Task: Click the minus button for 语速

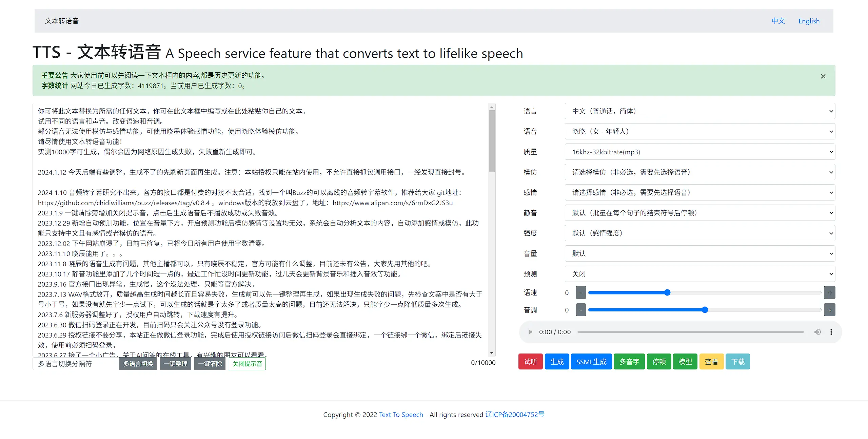Action: [x=581, y=292]
